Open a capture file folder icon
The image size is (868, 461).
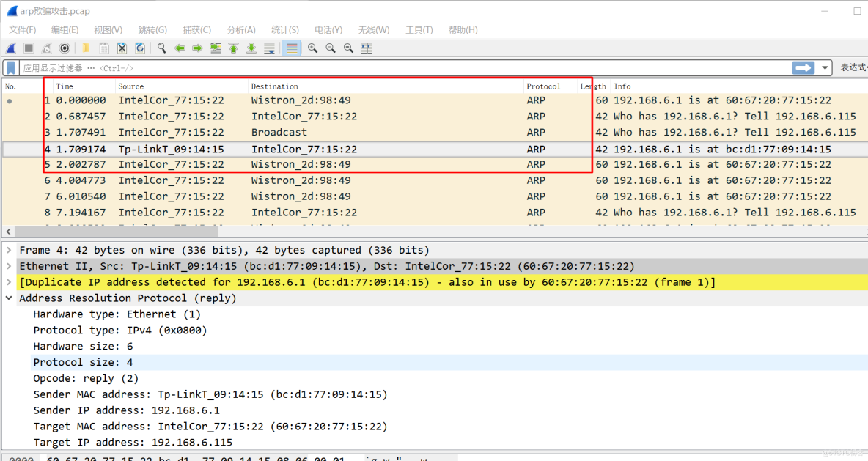tap(86, 48)
